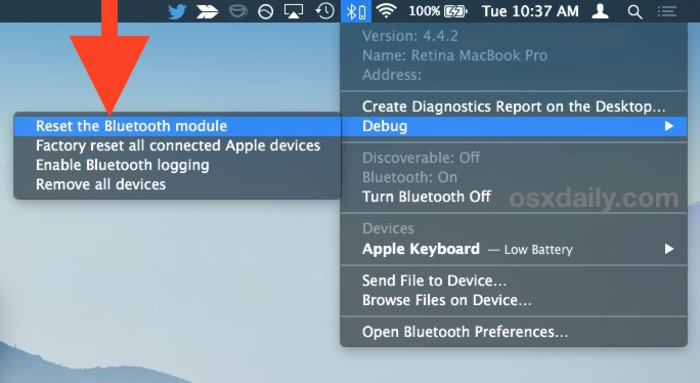The height and width of the screenshot is (383, 700).
Task: Open Bluetooth Preferences
Action: 514,332
